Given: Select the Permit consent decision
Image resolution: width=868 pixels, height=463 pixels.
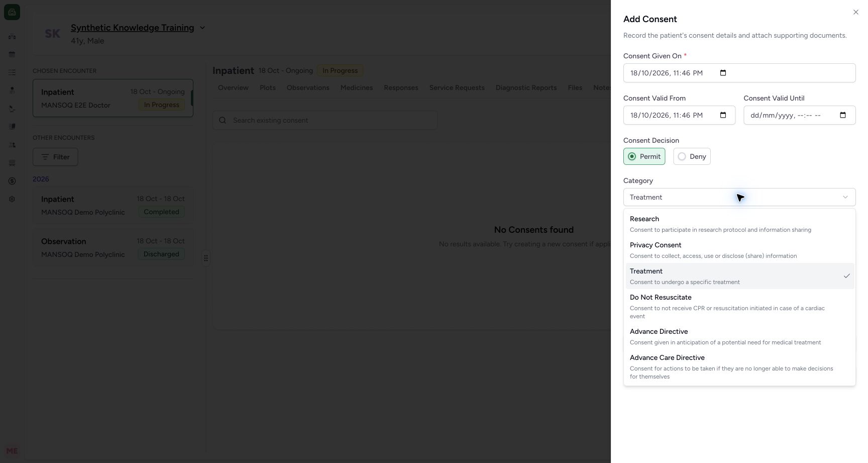Looking at the screenshot, I should tap(644, 156).
